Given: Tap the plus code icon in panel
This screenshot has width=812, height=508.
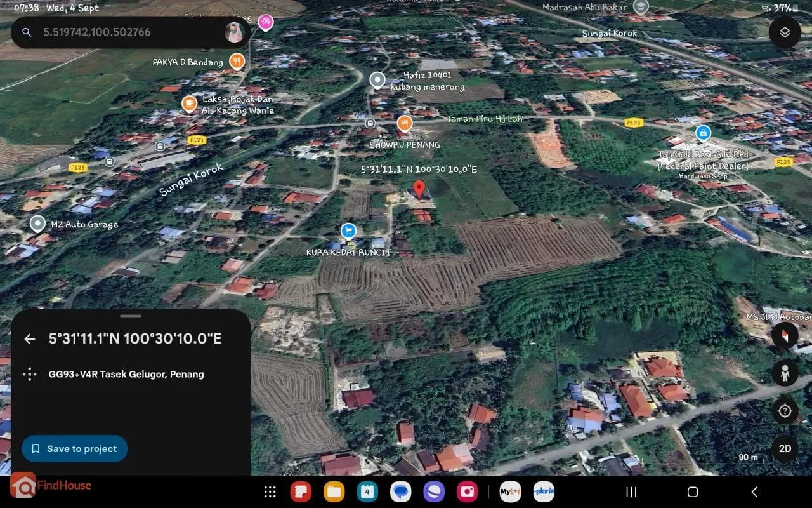Looking at the screenshot, I should pos(30,374).
